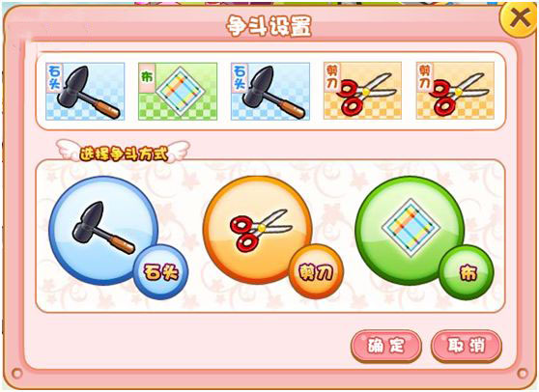Image resolution: width=539 pixels, height=392 pixels.
Task: Click the 石头 tag on first card
Action: pos(54,77)
